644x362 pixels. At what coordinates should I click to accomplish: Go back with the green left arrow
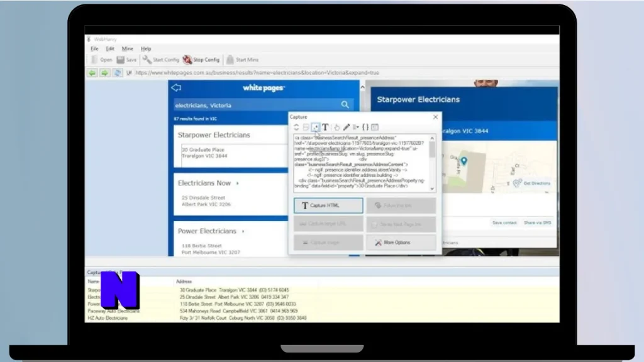click(92, 73)
